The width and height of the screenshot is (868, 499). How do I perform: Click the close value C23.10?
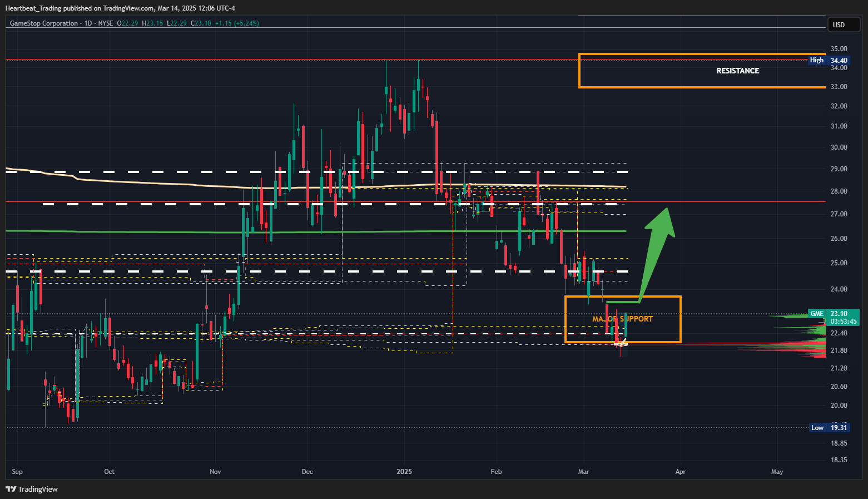pos(201,23)
